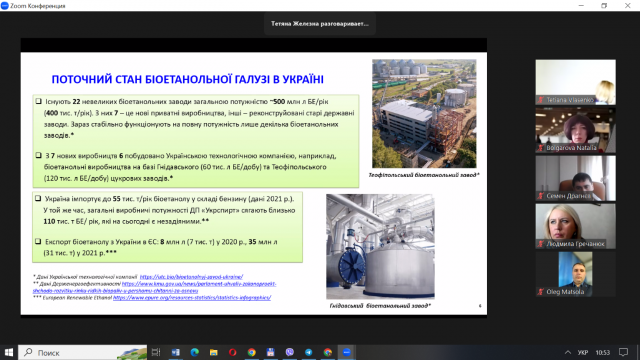Click the Show desktop strip beside notifications

pyautogui.click(x=638, y=352)
